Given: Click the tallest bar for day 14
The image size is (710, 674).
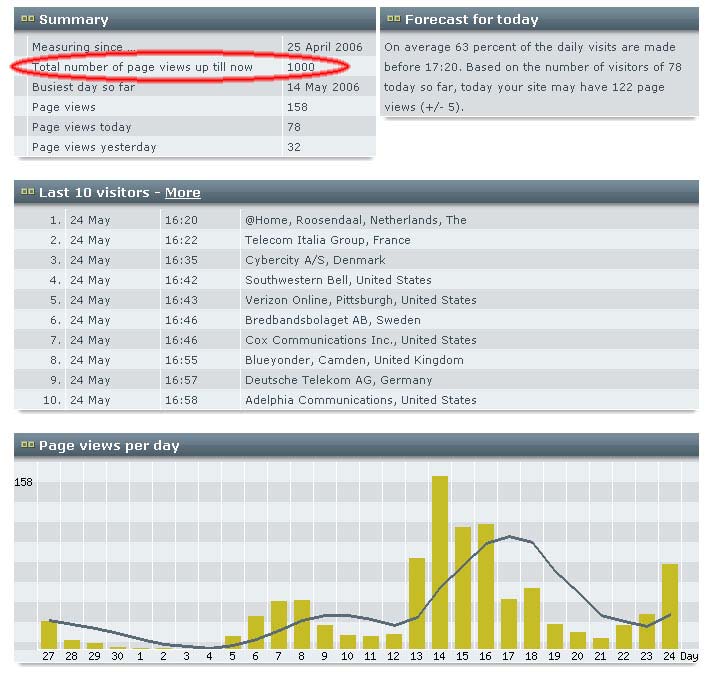Looking at the screenshot, I should click(439, 562).
